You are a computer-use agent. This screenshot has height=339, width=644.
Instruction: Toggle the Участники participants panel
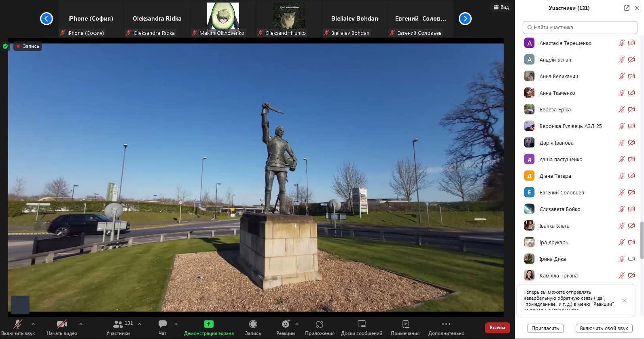coord(118,324)
